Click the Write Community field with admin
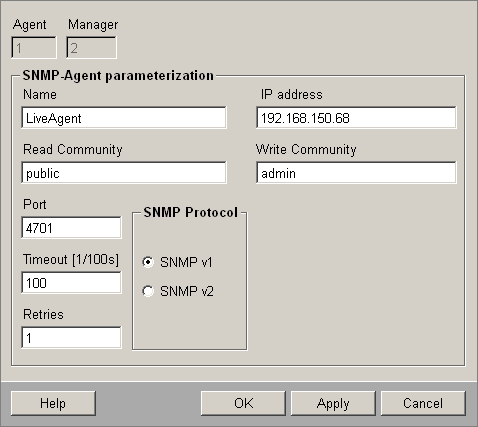 356,172
